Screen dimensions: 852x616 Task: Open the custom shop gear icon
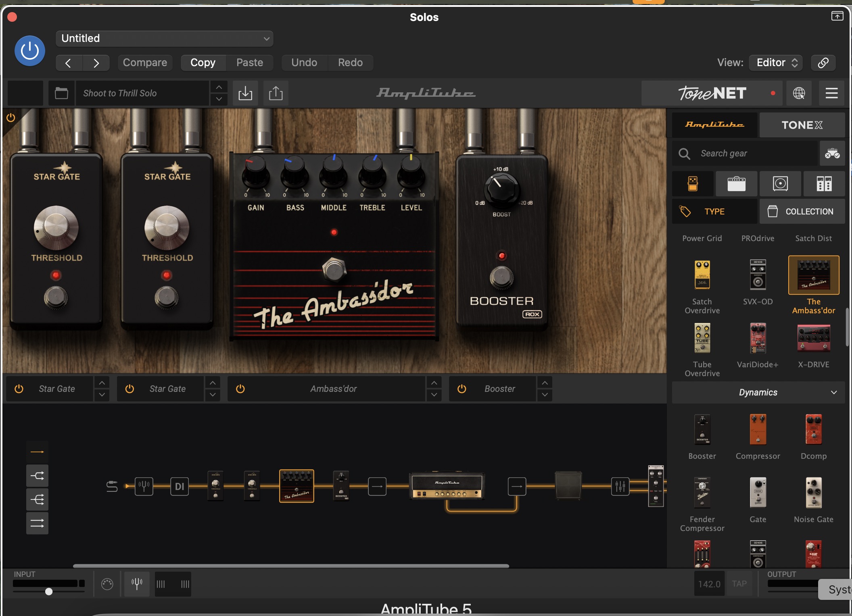tap(832, 154)
